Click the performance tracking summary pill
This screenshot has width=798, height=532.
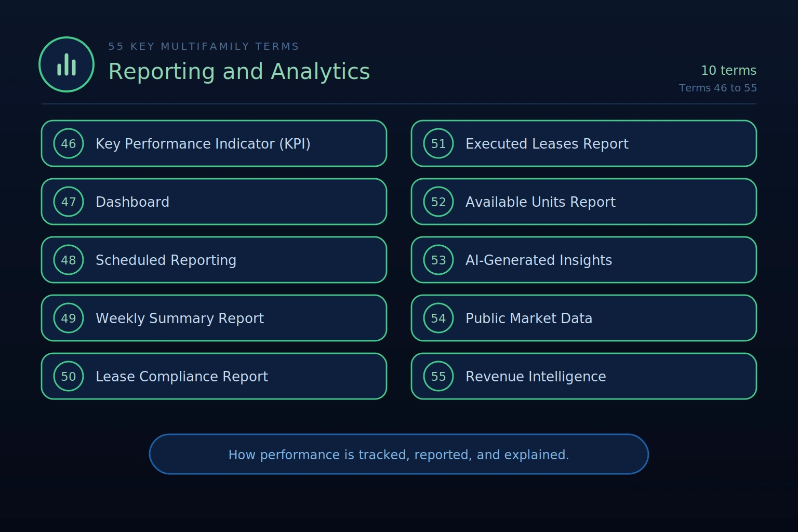pyautogui.click(x=399, y=454)
